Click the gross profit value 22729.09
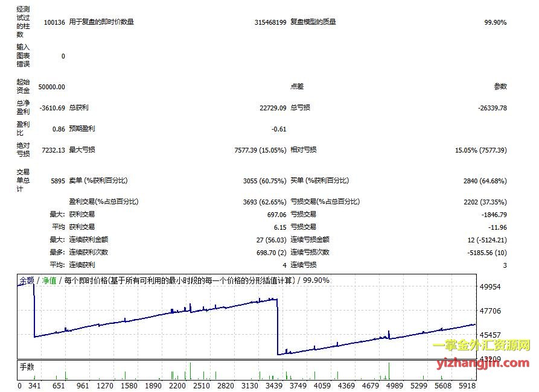 pyautogui.click(x=271, y=108)
